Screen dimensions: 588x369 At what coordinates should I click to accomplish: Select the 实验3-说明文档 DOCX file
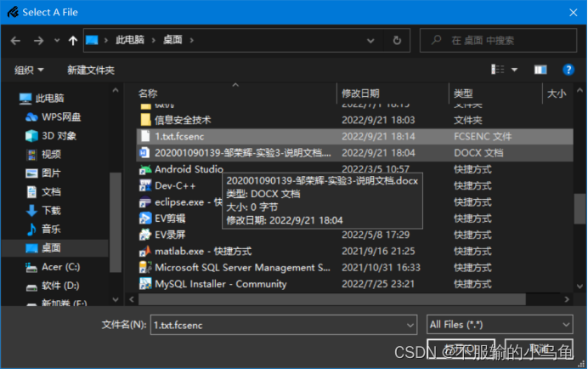pos(354,153)
